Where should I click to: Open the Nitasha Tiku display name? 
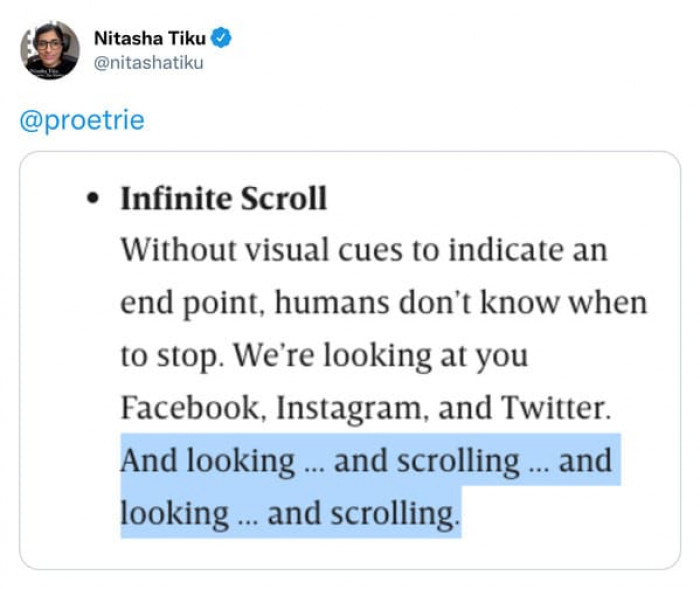click(x=150, y=38)
